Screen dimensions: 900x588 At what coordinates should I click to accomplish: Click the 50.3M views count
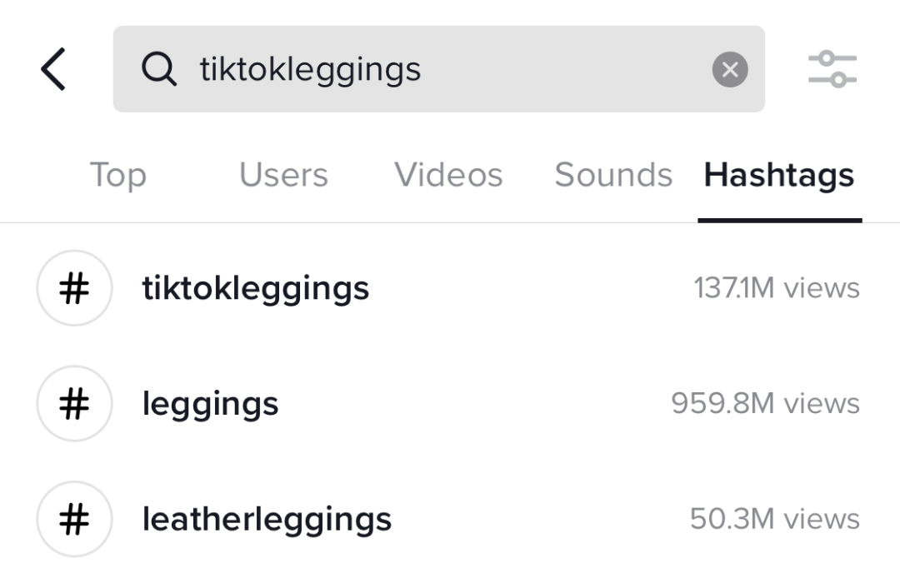[x=774, y=519]
